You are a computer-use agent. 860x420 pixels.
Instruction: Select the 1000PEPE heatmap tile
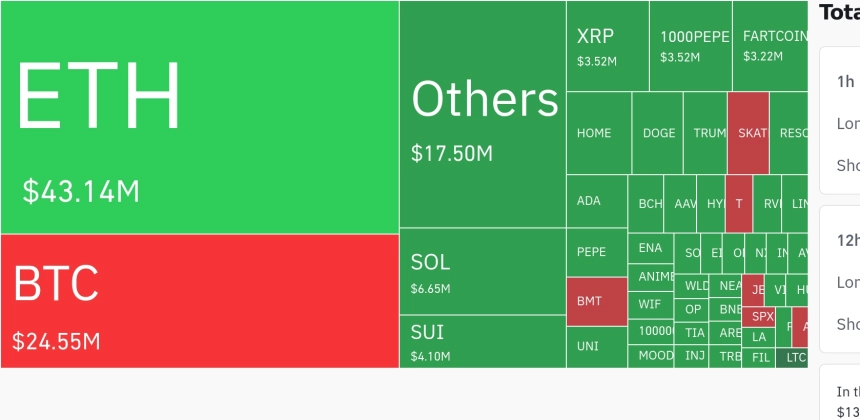coord(691,46)
